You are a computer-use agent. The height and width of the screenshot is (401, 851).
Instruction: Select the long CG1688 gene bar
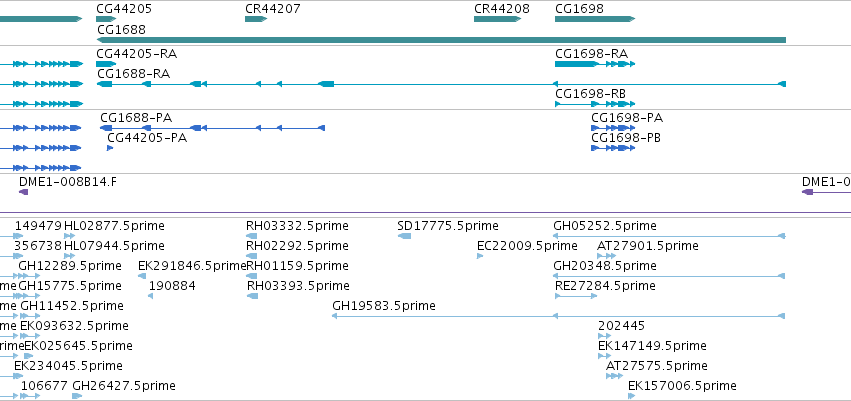click(x=441, y=40)
